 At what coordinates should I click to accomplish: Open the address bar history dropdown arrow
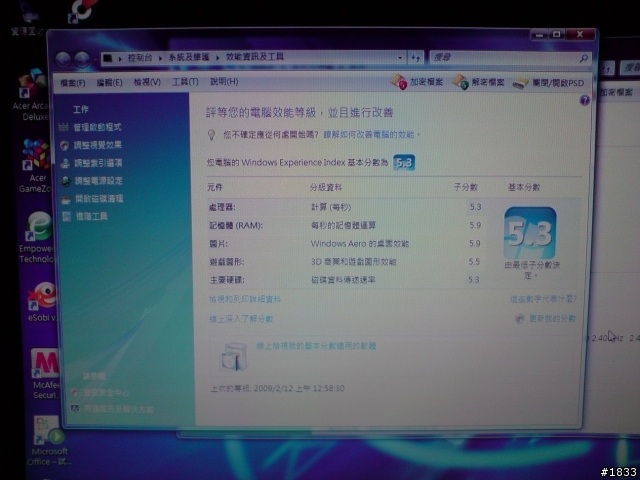point(400,58)
